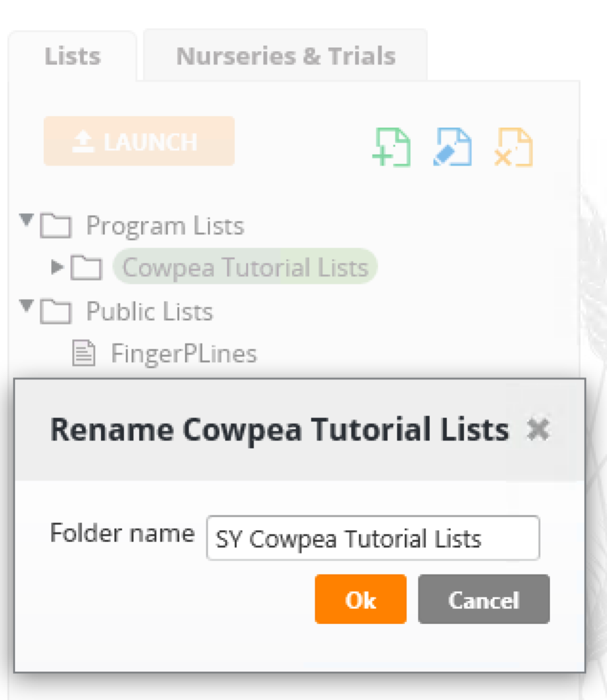Image resolution: width=607 pixels, height=700 pixels.
Task: Switch to the Lists tab
Action: click(x=73, y=56)
